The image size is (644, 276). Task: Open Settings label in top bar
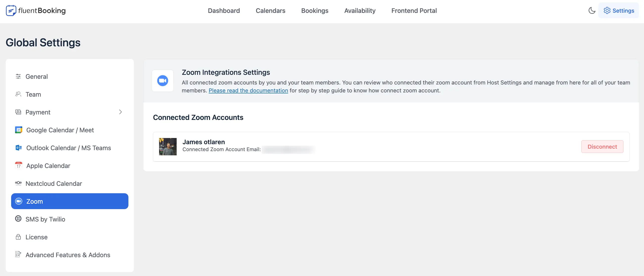click(623, 10)
